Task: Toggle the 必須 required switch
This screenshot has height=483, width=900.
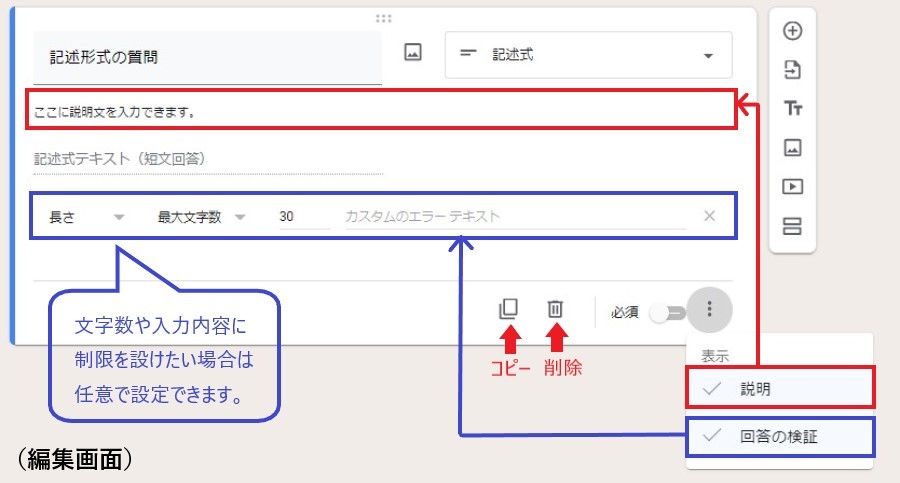Action: click(x=667, y=312)
